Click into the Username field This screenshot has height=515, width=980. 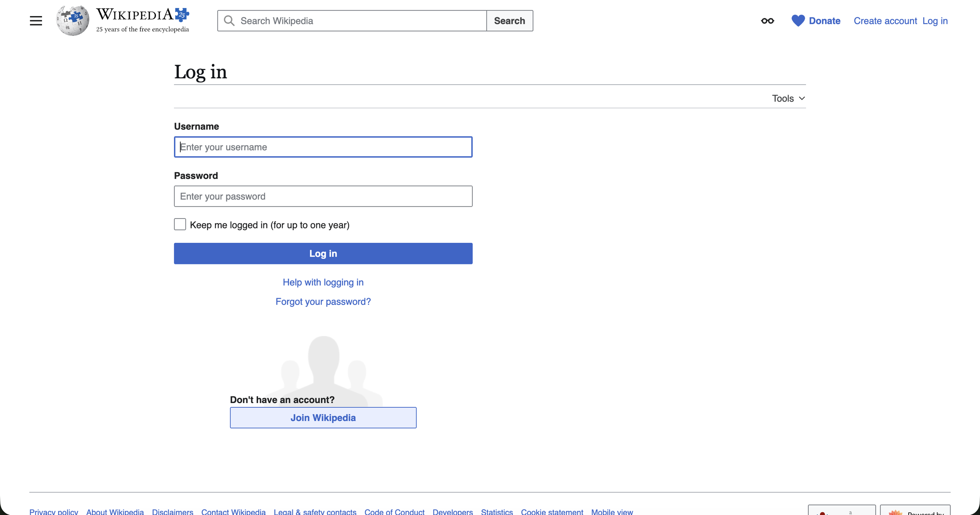pyautogui.click(x=323, y=147)
